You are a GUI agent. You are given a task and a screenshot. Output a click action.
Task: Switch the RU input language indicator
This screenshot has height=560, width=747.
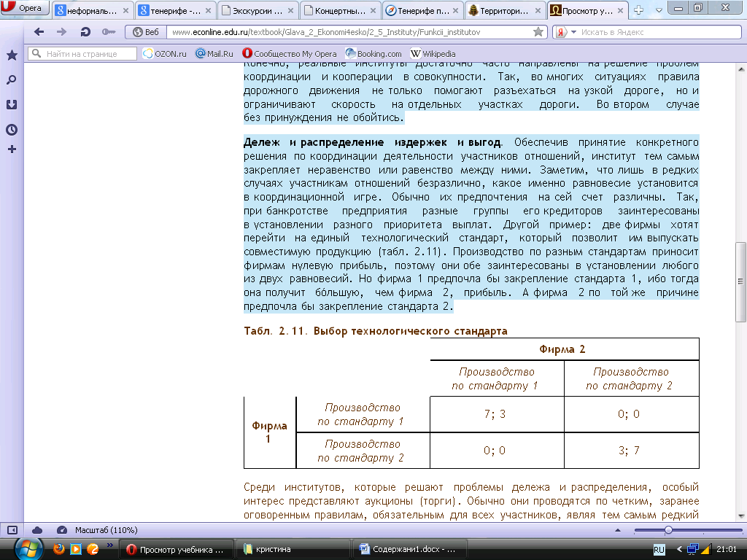point(659,550)
